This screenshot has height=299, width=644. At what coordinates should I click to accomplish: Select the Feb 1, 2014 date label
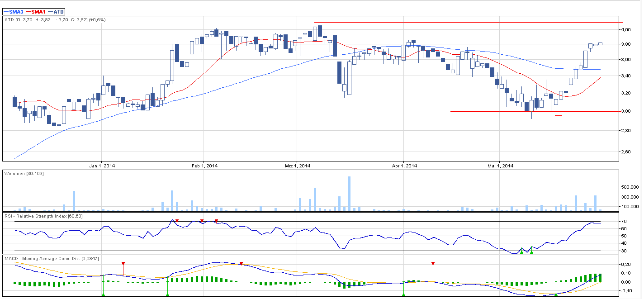[205, 166]
